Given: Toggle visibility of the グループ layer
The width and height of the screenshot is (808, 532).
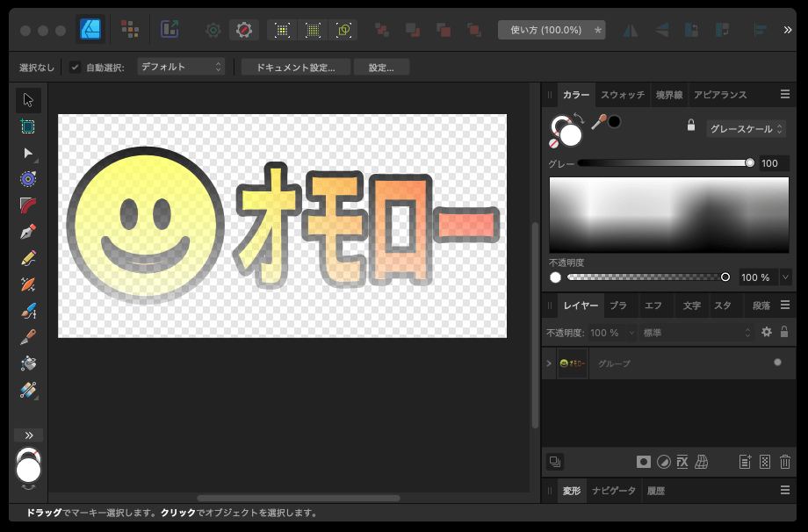Looking at the screenshot, I should (x=776, y=363).
